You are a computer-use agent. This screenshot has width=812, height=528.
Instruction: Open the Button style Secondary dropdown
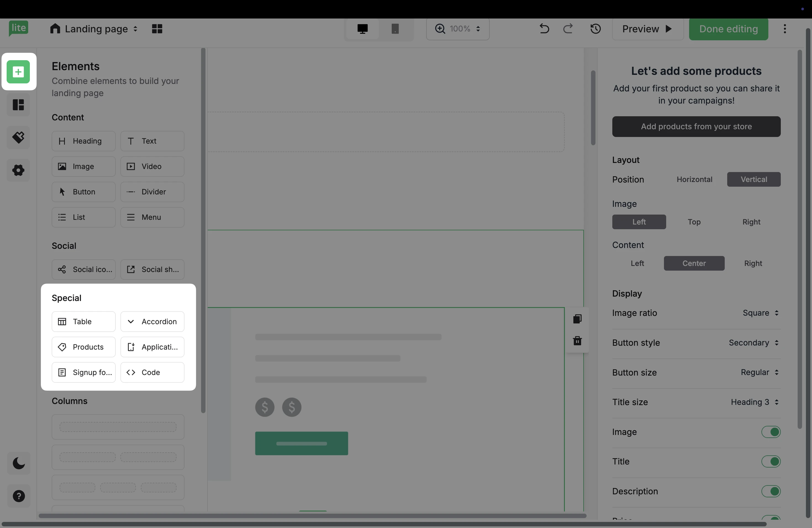pyautogui.click(x=753, y=342)
